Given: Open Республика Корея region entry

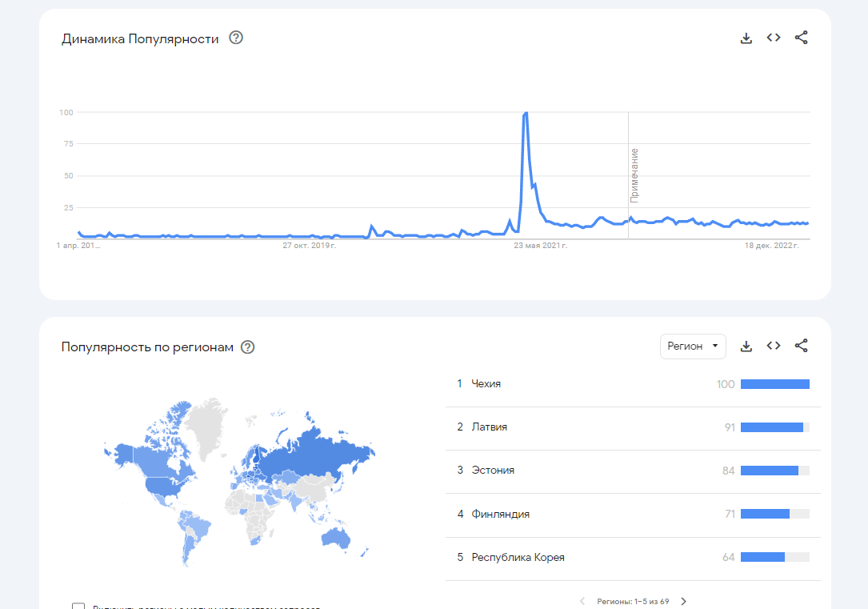Looking at the screenshot, I should (518, 557).
